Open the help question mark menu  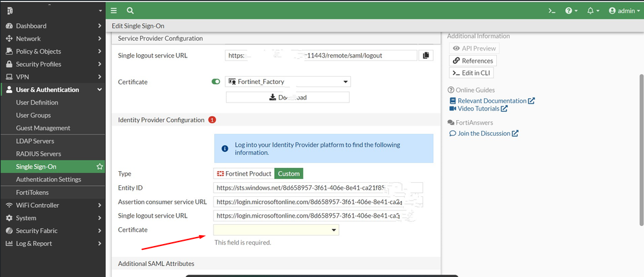pos(571,11)
